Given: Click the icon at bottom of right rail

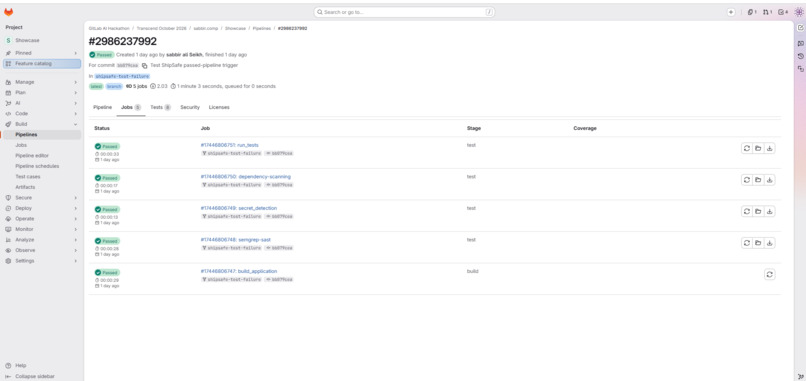Looking at the screenshot, I should [800, 376].
